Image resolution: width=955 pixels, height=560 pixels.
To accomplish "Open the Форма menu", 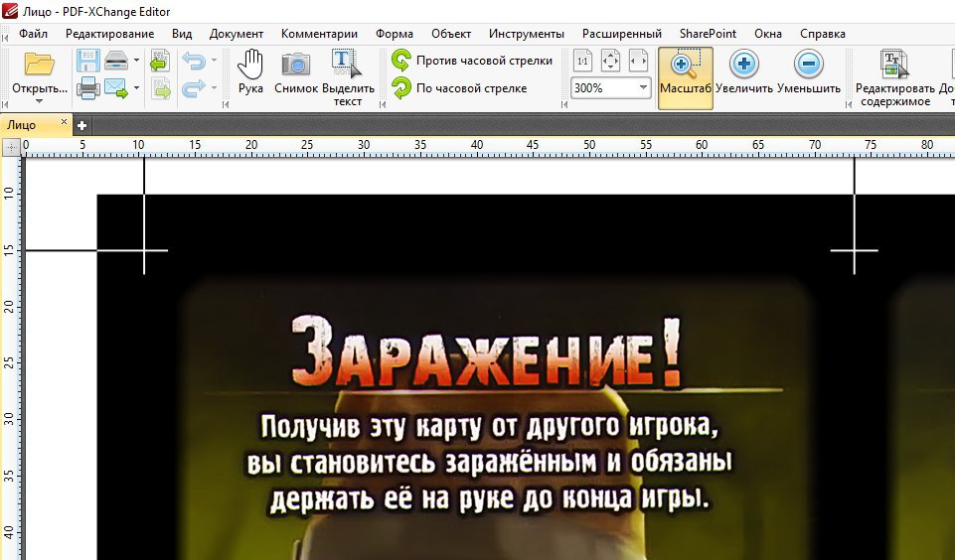I will pyautogui.click(x=395, y=34).
